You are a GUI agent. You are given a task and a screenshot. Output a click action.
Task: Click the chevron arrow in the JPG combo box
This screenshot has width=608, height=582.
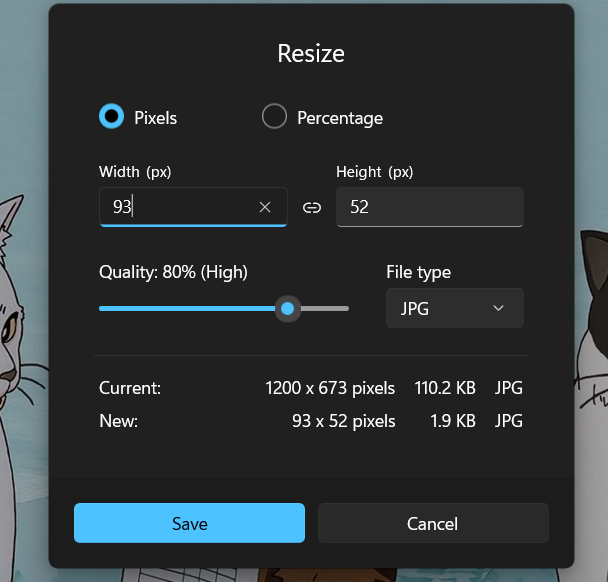point(499,308)
